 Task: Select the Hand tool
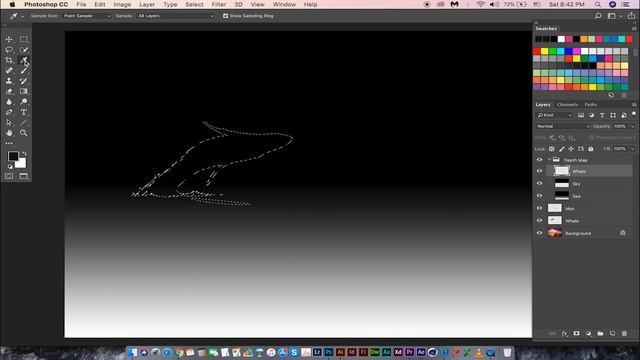9,133
